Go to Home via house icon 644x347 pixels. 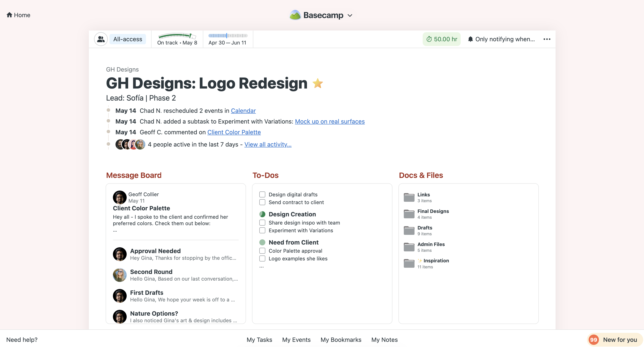(x=9, y=15)
